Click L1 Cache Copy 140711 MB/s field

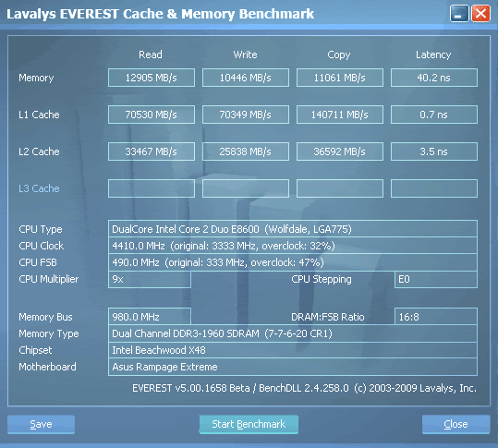[340, 115]
